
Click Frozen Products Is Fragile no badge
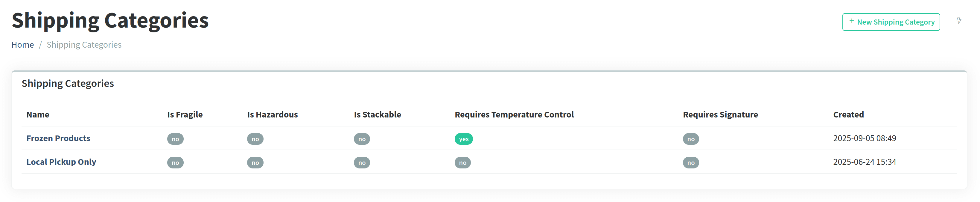tap(175, 139)
